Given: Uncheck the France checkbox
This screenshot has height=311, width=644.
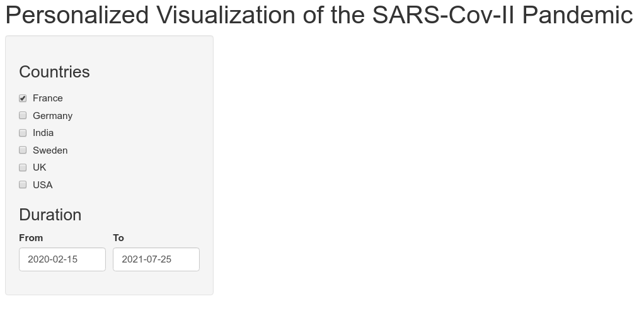Looking at the screenshot, I should pos(23,98).
